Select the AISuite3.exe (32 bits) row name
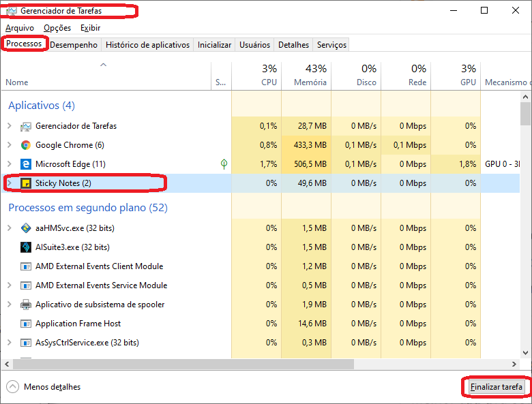The width and height of the screenshot is (532, 404). point(72,247)
